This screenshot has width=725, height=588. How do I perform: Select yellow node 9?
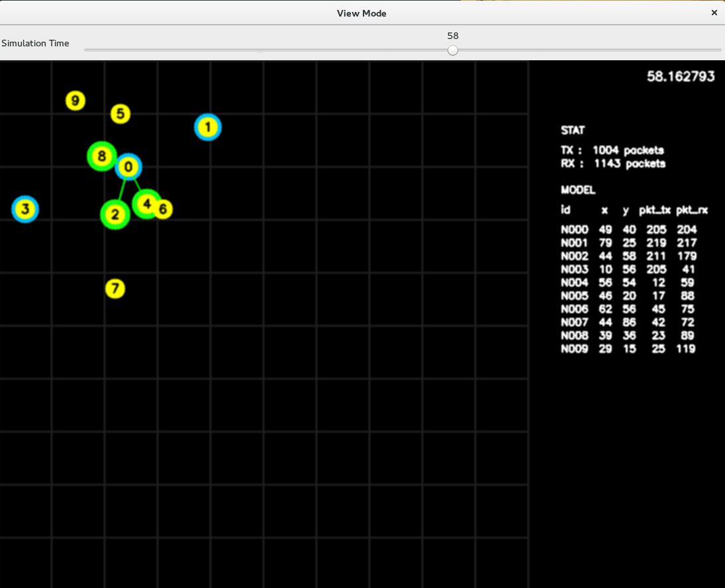pos(75,101)
